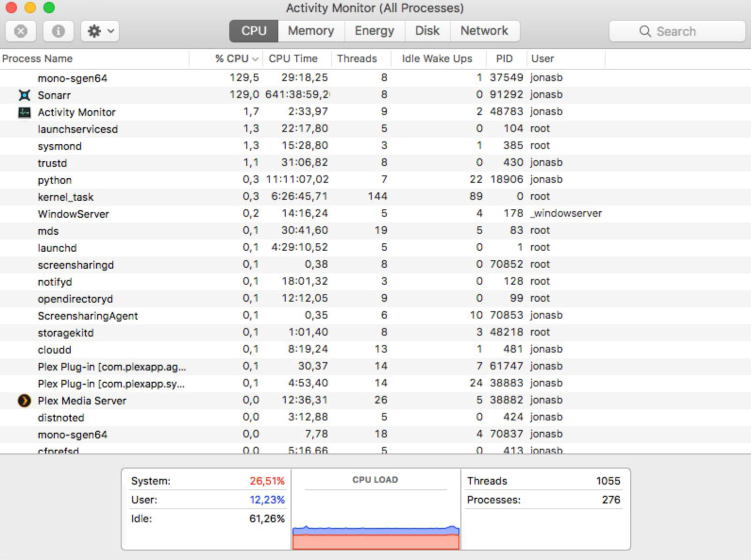This screenshot has height=560, width=751.
Task: Select the trustd process
Action: 375,163
